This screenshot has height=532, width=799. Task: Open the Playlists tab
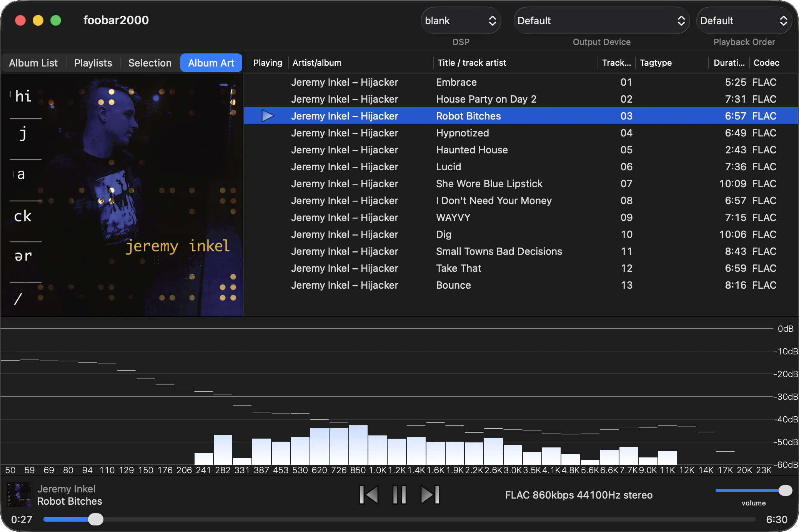coord(93,63)
